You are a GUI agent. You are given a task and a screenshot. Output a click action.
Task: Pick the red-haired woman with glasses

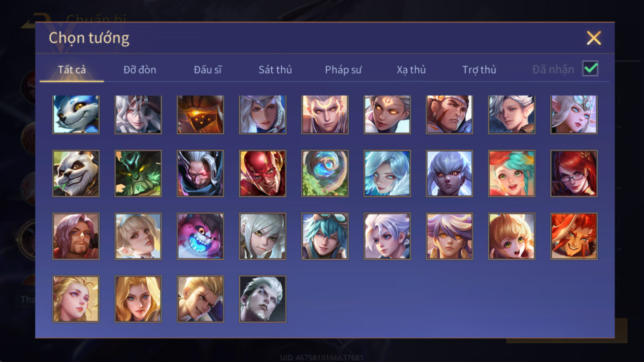pos(574,173)
